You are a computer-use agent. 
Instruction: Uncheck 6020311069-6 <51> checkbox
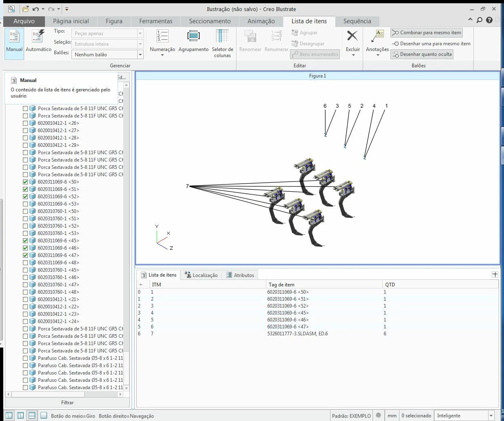click(25, 189)
